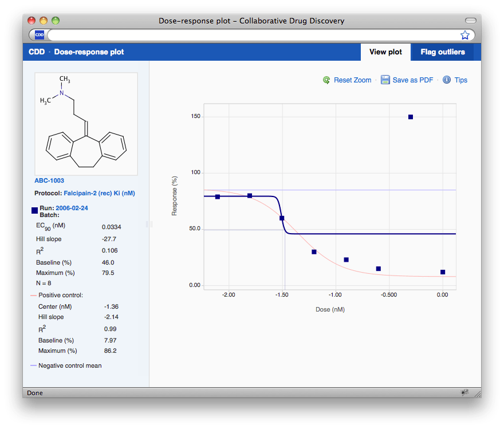Viewport: 504px width, 429px height.
Task: Click the green Reset Zoom arrow icon
Action: [x=326, y=80]
